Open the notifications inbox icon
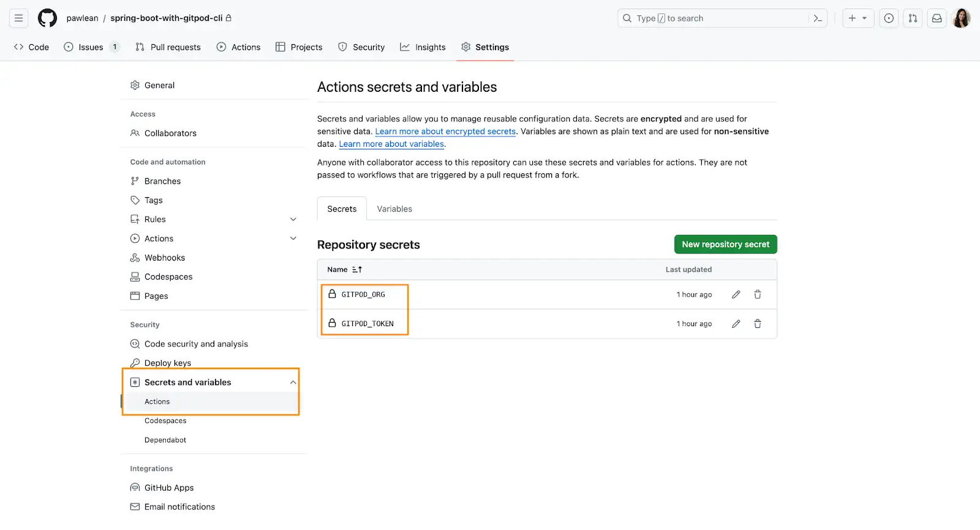 (937, 18)
